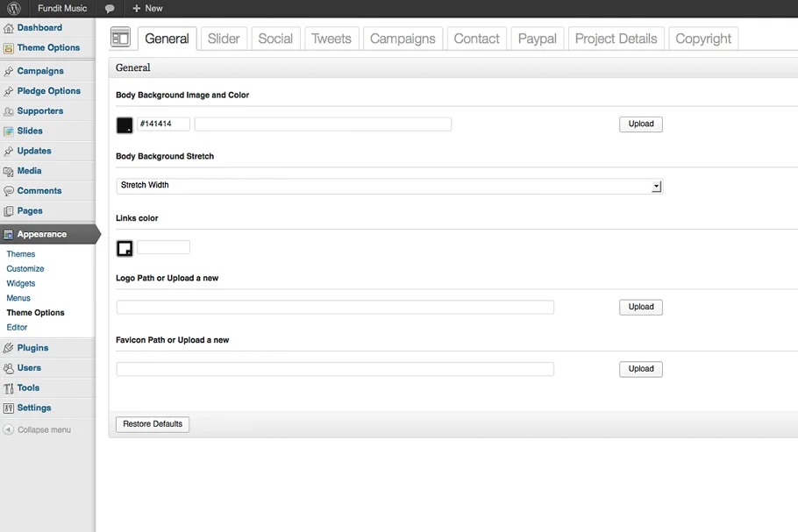The width and height of the screenshot is (798, 532).
Task: Click the WordPress logo icon
Action: 14,8
